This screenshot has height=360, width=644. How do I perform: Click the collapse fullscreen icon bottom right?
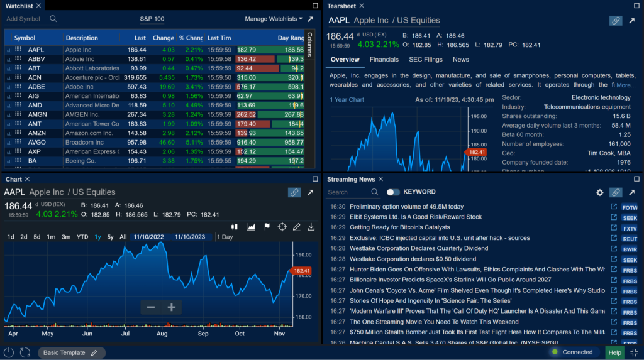(634, 352)
